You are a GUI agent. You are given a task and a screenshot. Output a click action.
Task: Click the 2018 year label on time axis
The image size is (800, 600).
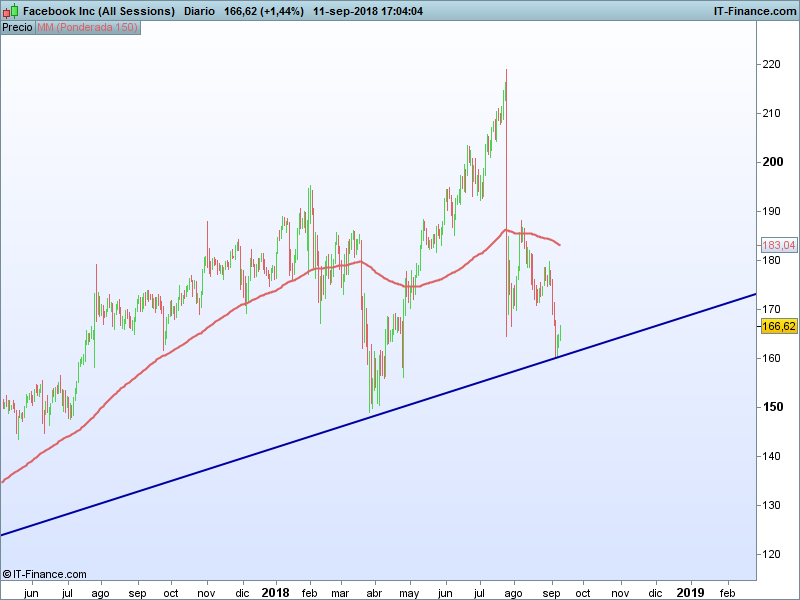point(276,592)
